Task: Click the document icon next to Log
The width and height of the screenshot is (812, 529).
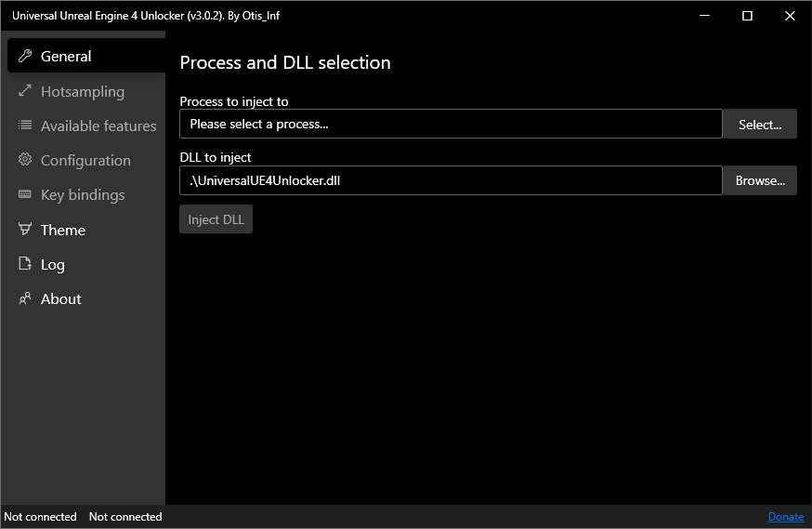Action: pyautogui.click(x=25, y=264)
